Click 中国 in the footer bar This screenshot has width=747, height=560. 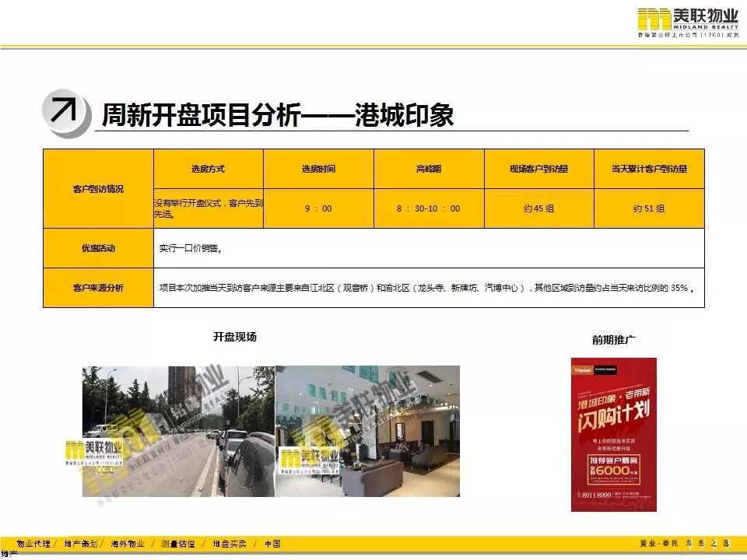[272, 544]
